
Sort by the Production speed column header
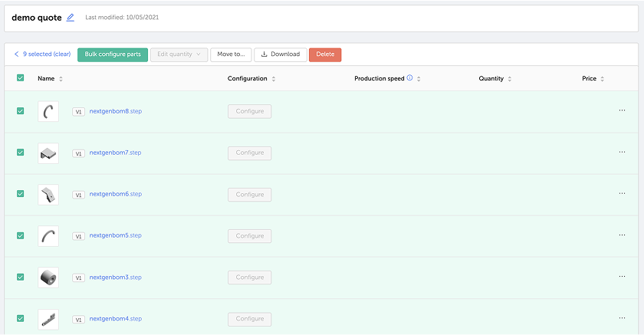click(x=419, y=79)
